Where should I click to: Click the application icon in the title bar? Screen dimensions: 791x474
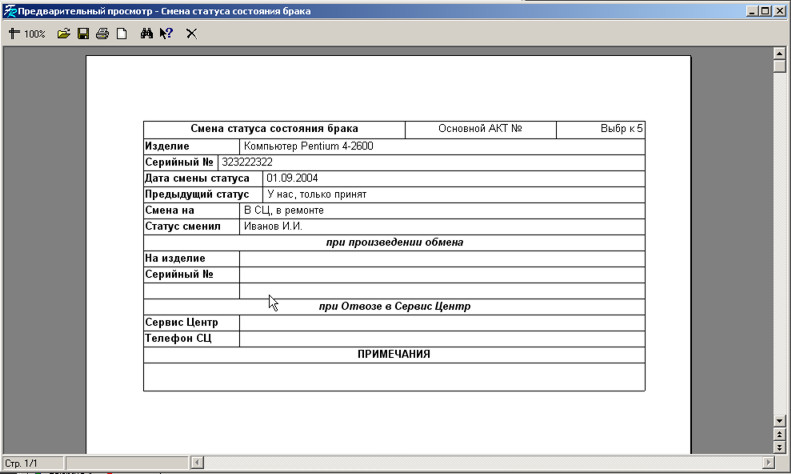click(x=9, y=10)
